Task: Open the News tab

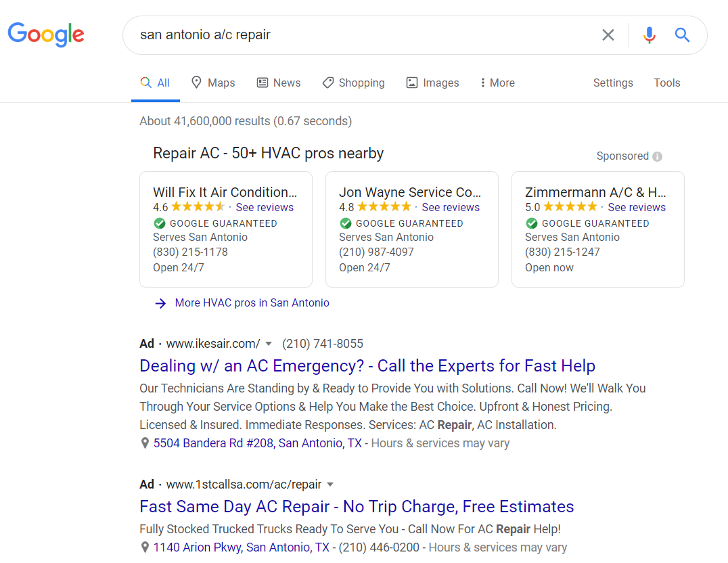Action: [x=279, y=83]
